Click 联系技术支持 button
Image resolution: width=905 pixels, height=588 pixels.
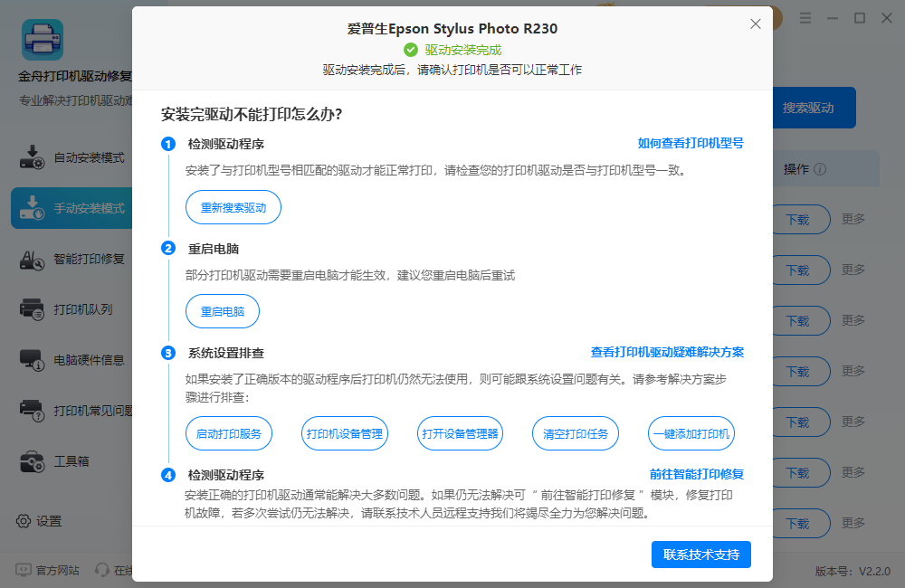701,555
